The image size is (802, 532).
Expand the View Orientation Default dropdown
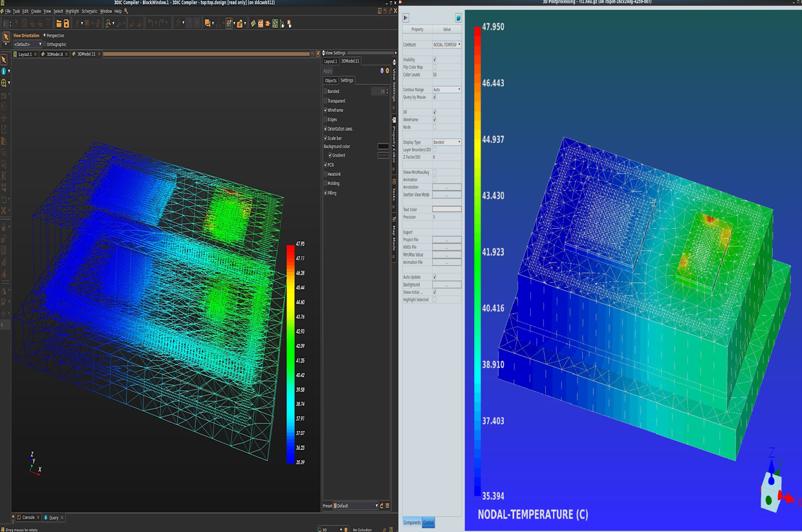(28, 45)
